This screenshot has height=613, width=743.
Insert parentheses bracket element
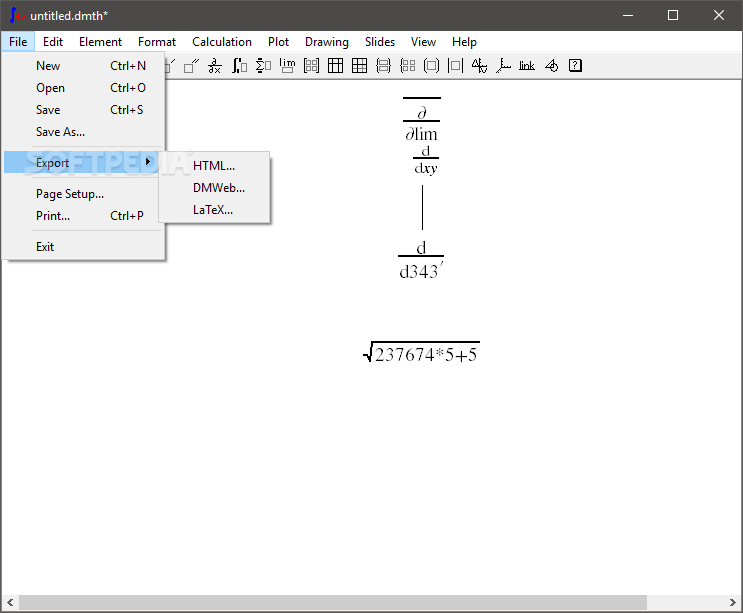pyautogui.click(x=431, y=66)
